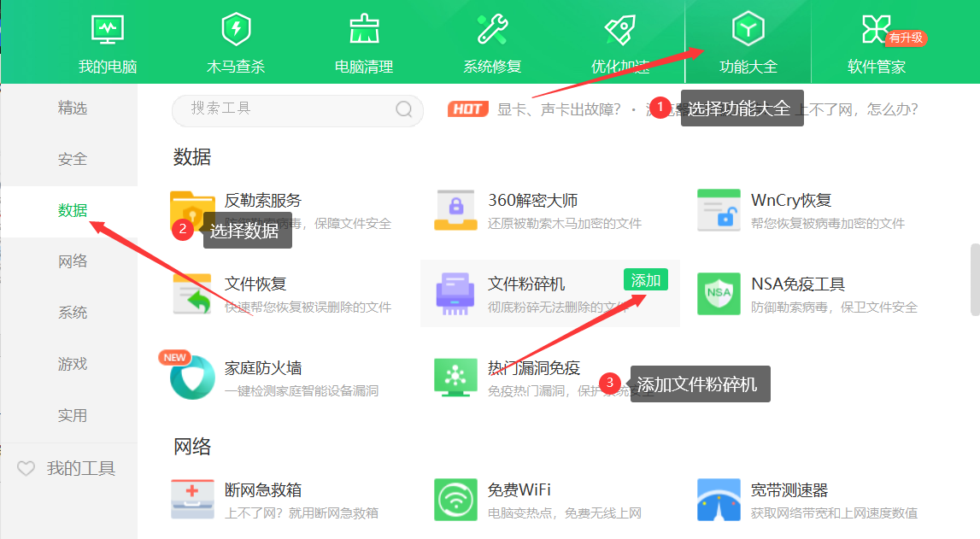Open 电脑清理 broom icon

pyautogui.click(x=364, y=29)
